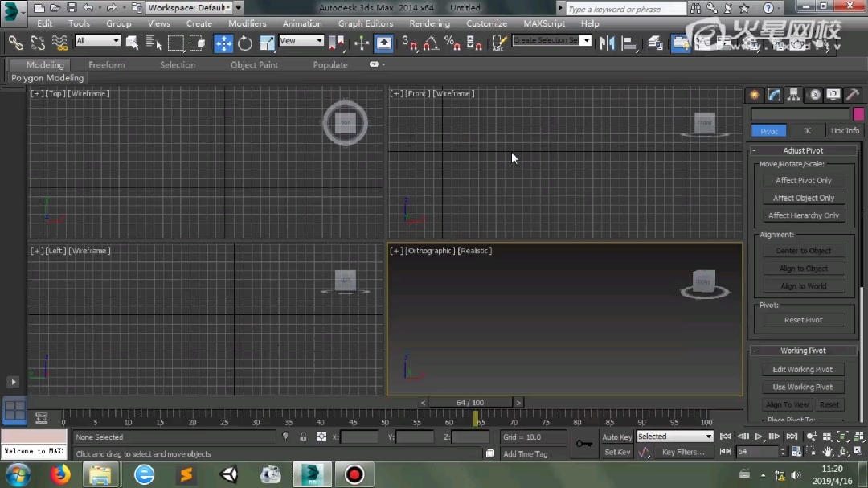The height and width of the screenshot is (488, 868).
Task: Activate the Select and Scale tool
Action: tap(266, 43)
